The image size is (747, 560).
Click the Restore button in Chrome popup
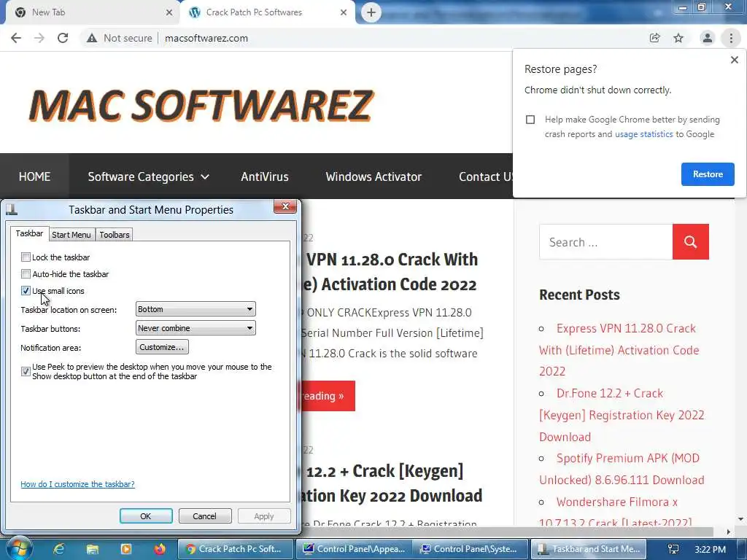coord(708,174)
